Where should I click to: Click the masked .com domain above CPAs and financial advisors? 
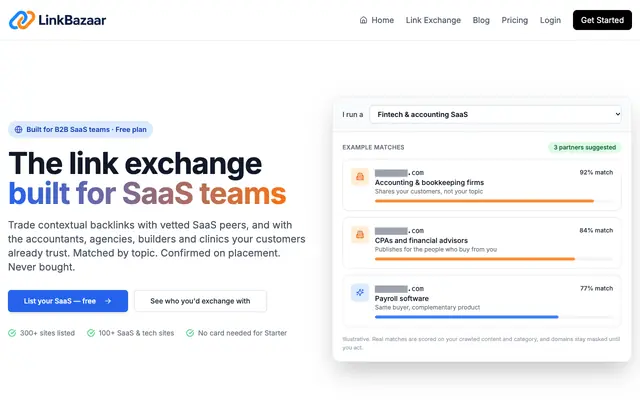[x=399, y=231]
